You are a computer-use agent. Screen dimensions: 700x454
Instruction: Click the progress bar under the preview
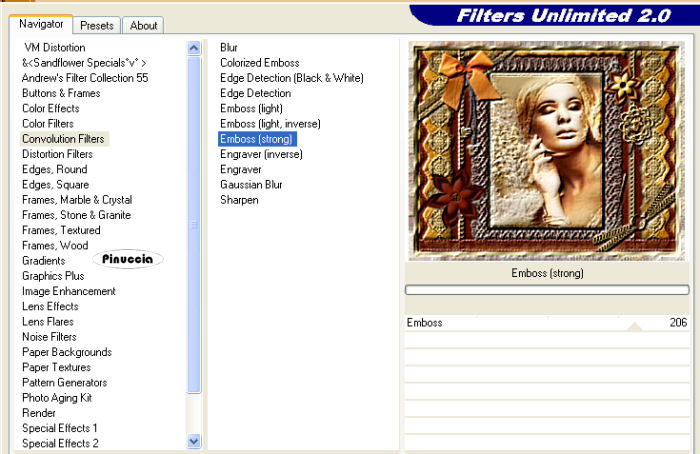(547, 290)
